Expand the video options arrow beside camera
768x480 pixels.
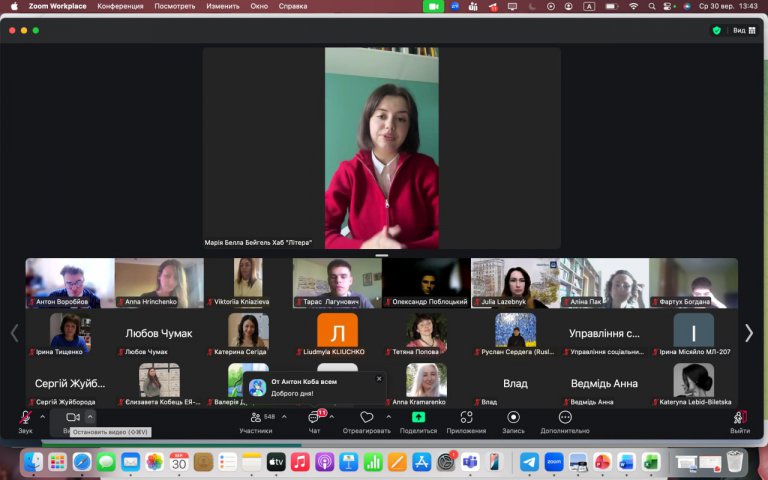coord(90,417)
